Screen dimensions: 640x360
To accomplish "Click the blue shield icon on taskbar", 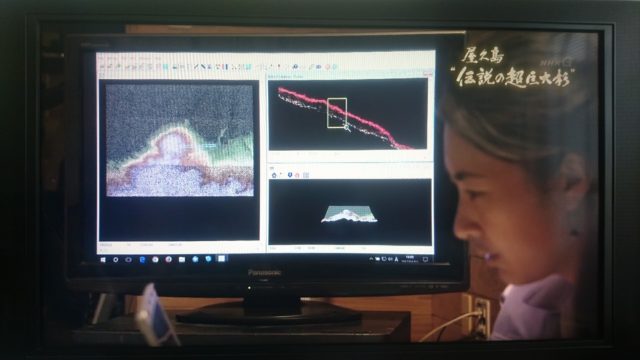I will (209, 259).
